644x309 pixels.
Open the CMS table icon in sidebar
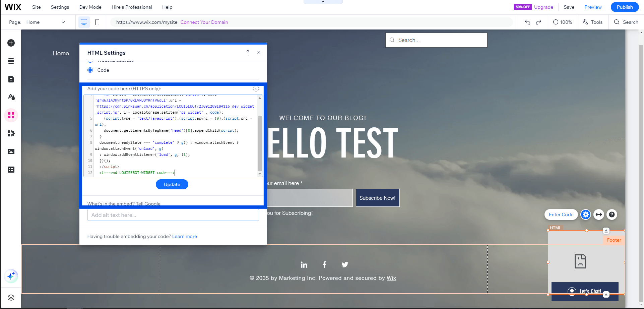11,170
